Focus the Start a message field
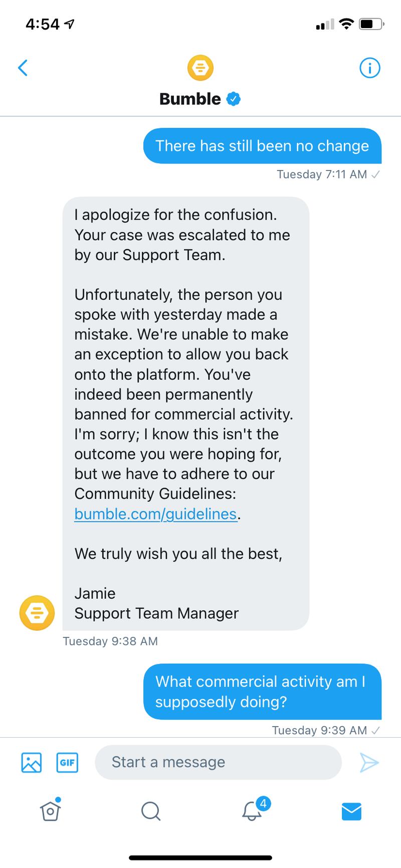Viewport: 401px width, 868px height. (218, 762)
